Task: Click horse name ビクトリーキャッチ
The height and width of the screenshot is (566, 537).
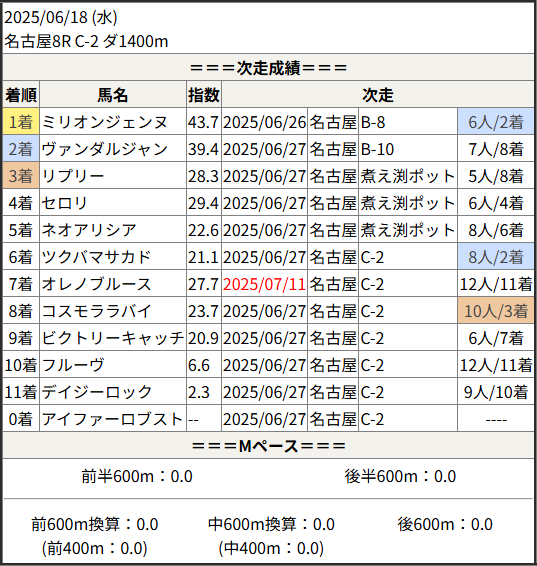Action: click(x=113, y=338)
